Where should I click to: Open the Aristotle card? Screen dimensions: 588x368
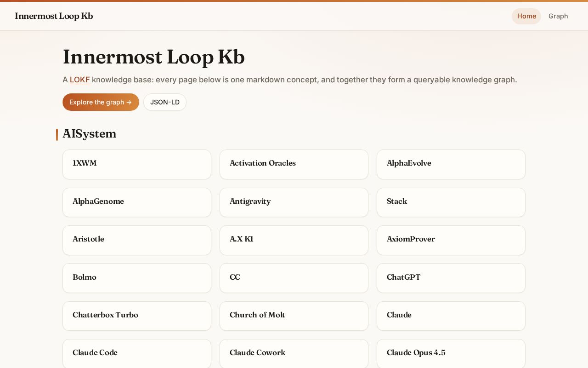click(137, 240)
